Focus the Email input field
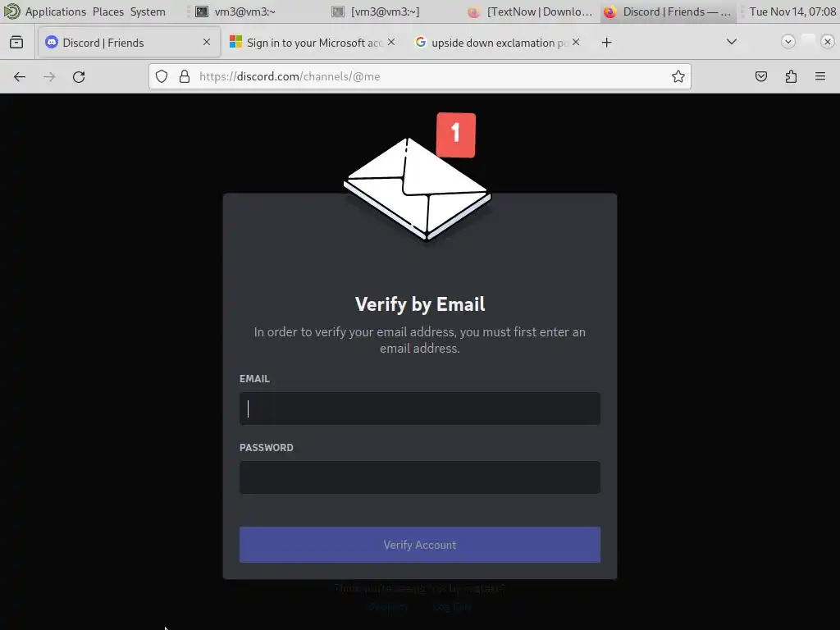This screenshot has height=630, width=840. pos(419,409)
